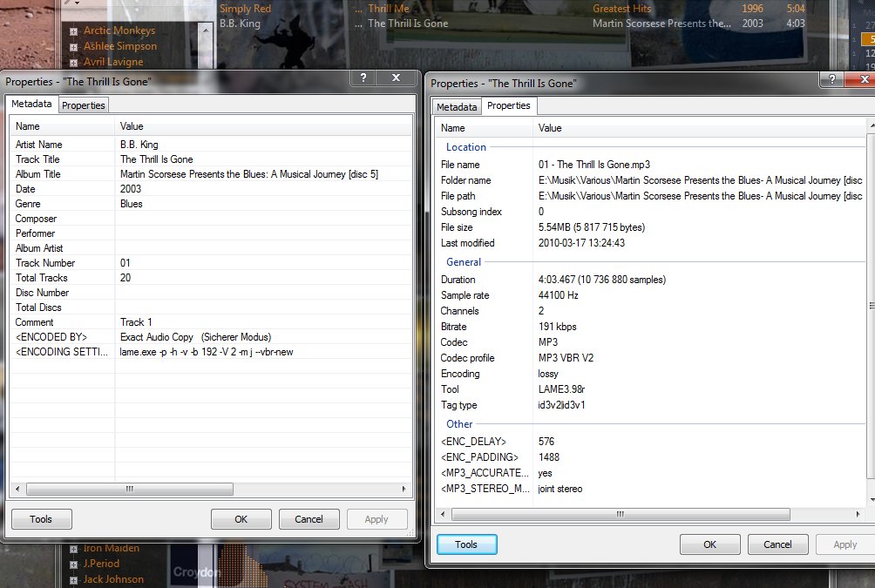Open Tools in left Properties dialog

(x=41, y=519)
